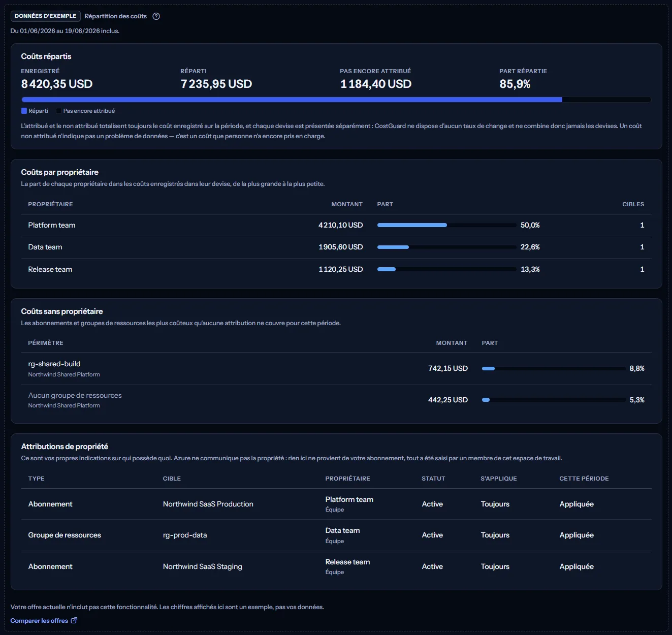
Task: Click the 442,25 USD amount
Action: coord(448,400)
